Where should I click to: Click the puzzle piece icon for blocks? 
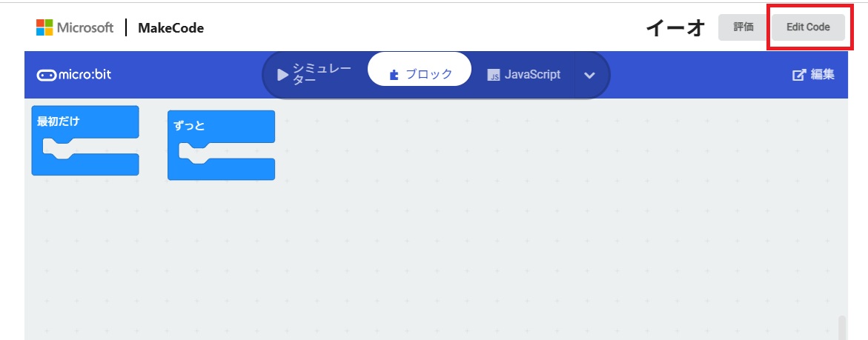coord(394,75)
